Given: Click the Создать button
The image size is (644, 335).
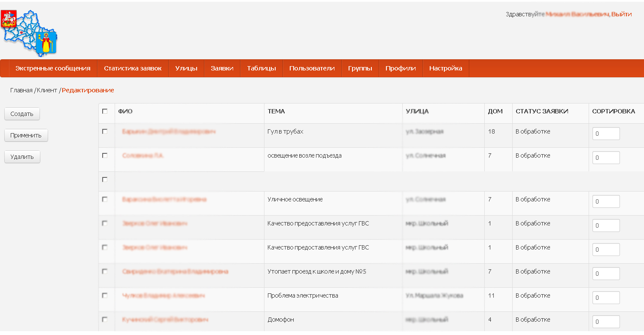Looking at the screenshot, I should click(22, 114).
